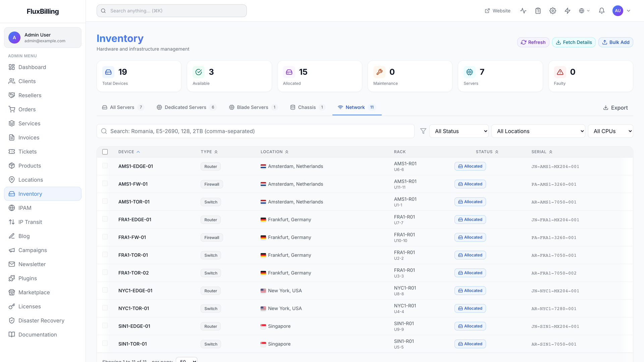Open Dashboard in the sidebar
This screenshot has height=362, width=644.
click(43, 67)
